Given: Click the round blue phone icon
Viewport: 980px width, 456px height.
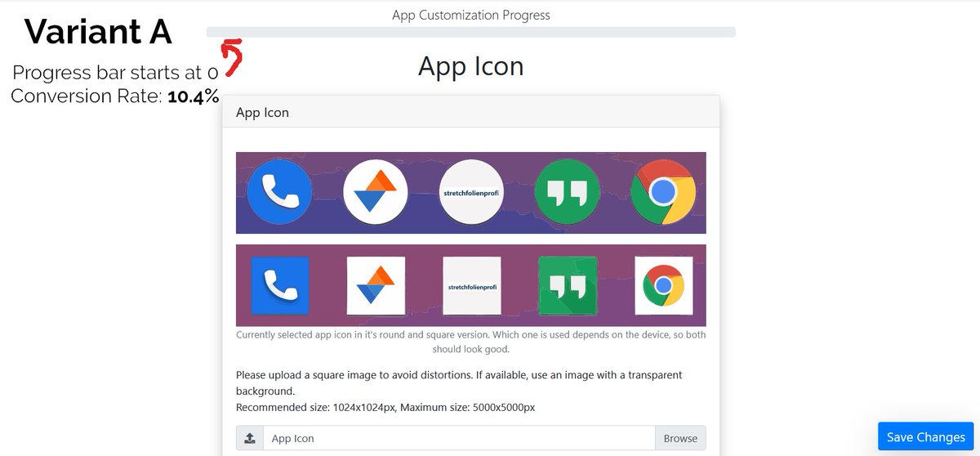Looking at the screenshot, I should (279, 193).
